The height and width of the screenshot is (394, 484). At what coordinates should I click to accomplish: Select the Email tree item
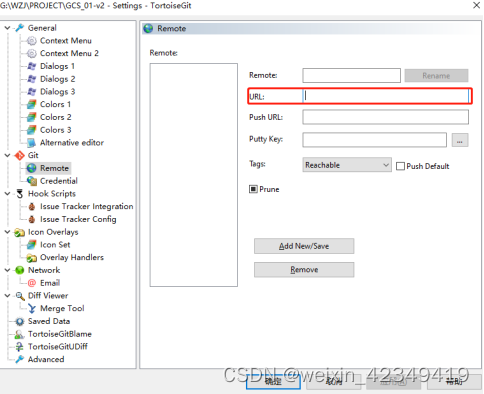(50, 283)
